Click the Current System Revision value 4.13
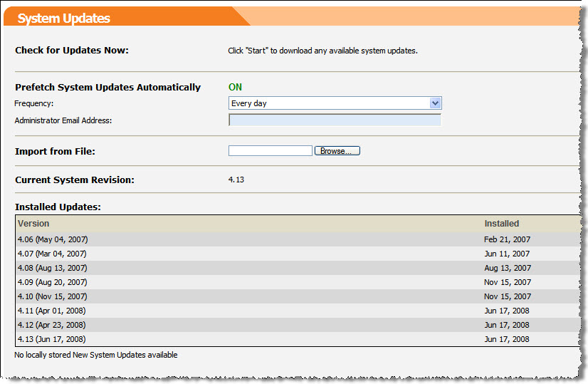 click(236, 180)
